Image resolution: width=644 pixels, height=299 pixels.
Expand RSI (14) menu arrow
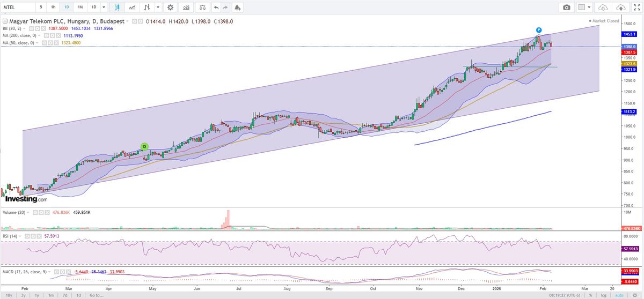20,236
